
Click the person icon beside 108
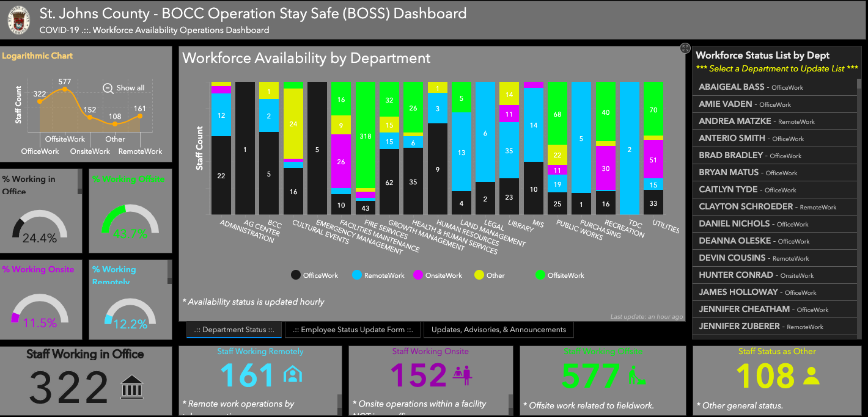811,375
